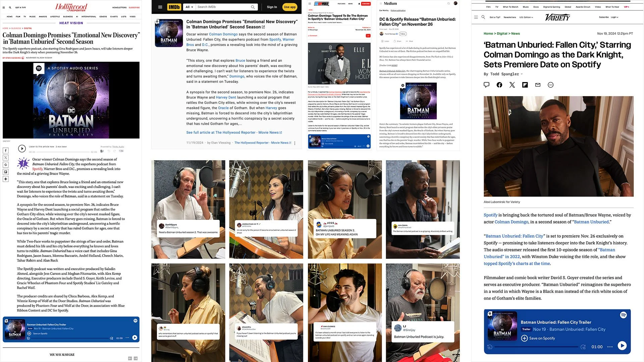Open 'See full article at The Hollywood Reporter' link

(234, 133)
